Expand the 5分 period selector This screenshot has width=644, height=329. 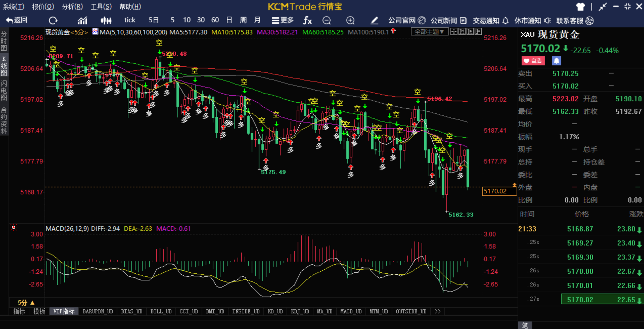click(x=26, y=303)
